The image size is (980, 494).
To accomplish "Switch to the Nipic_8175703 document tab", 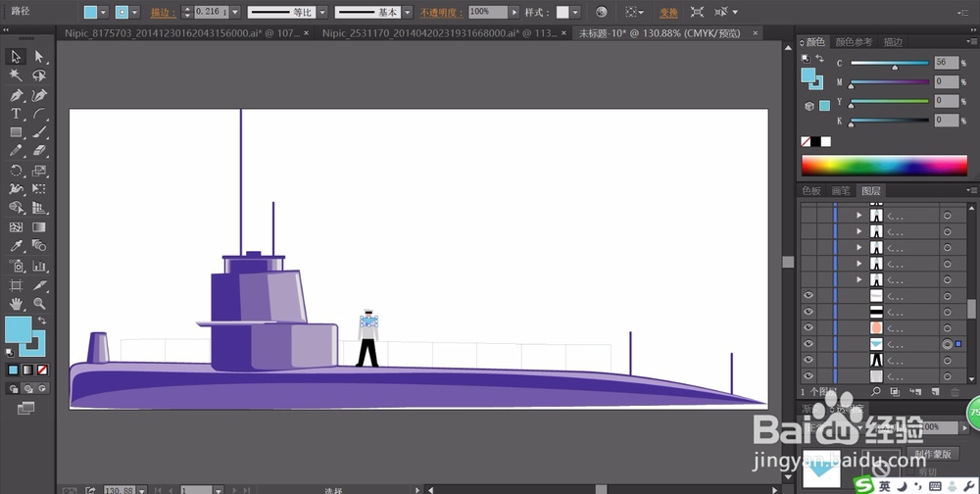I will 180,32.
